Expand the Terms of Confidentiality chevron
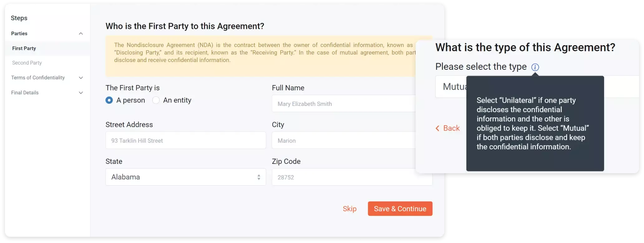The image size is (644, 243). point(81,78)
